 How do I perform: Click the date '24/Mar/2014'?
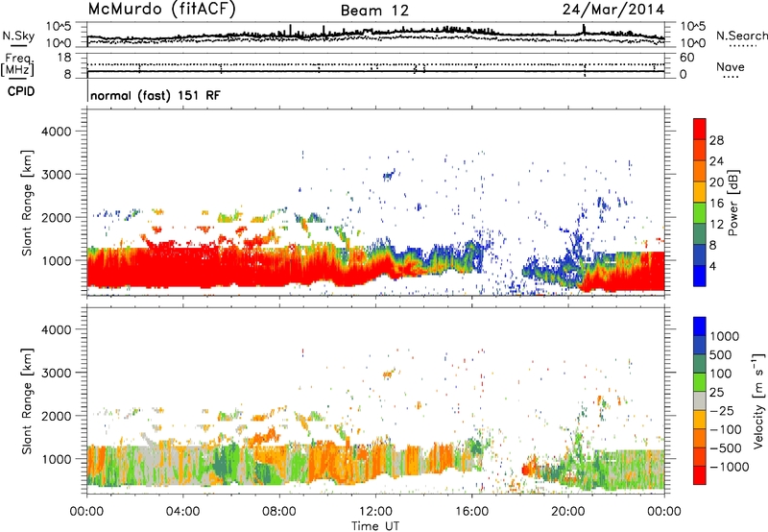613,10
